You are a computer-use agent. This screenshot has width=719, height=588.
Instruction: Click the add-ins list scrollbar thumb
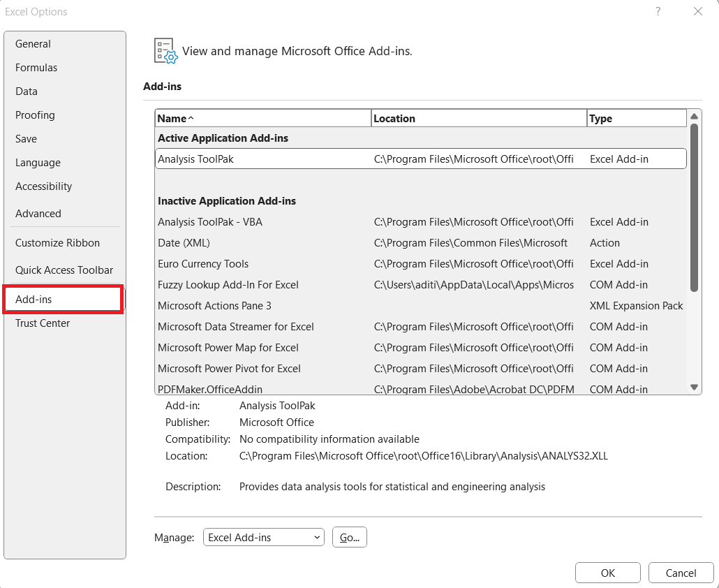pos(695,207)
